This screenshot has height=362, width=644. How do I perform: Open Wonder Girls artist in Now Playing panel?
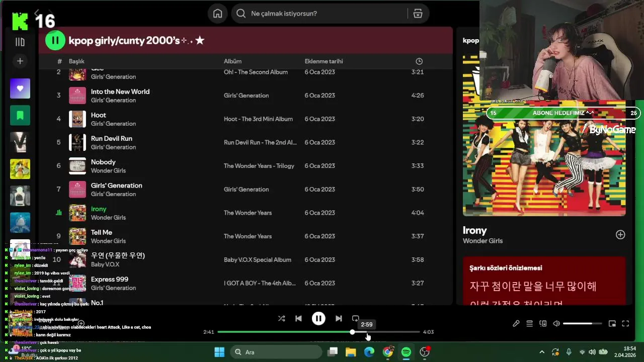tap(482, 241)
